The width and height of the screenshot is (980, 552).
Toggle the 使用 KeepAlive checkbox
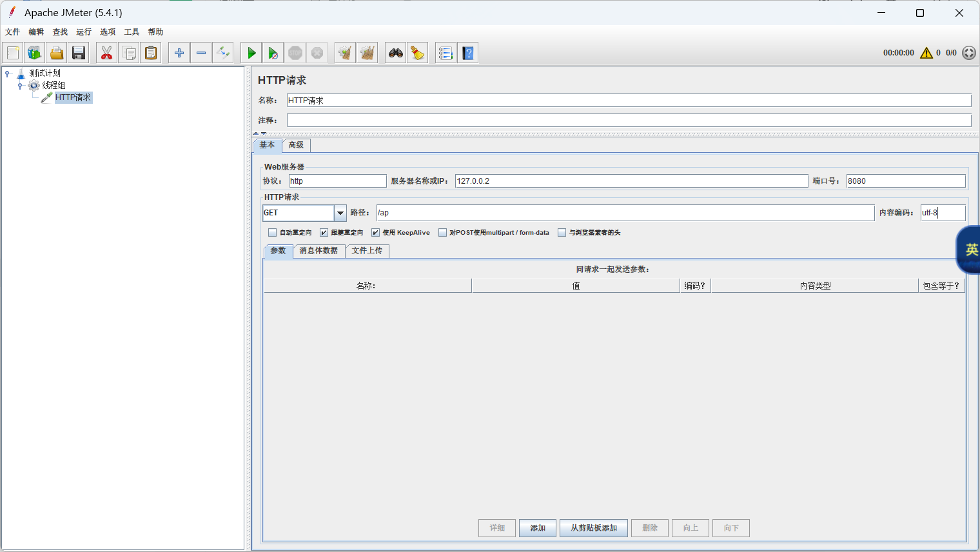[375, 233]
